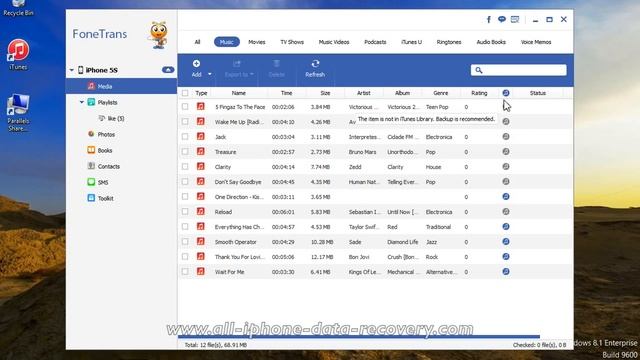Switch to the TV Shows tab

click(292, 42)
